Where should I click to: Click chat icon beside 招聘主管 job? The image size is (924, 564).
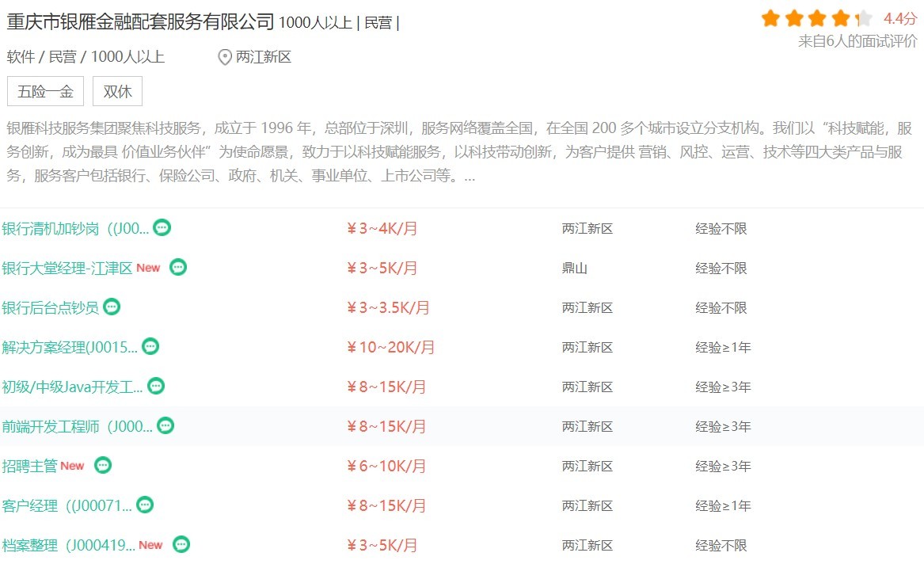coord(103,465)
